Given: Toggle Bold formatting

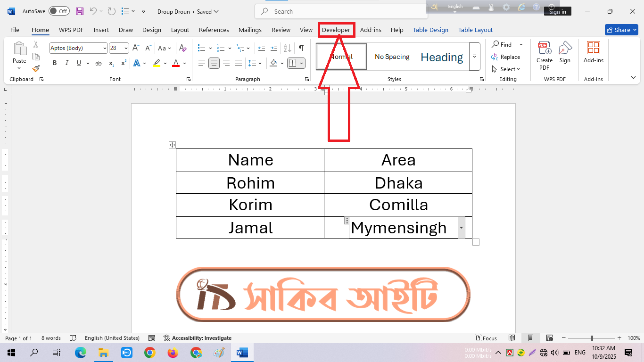Looking at the screenshot, I should 55,63.
